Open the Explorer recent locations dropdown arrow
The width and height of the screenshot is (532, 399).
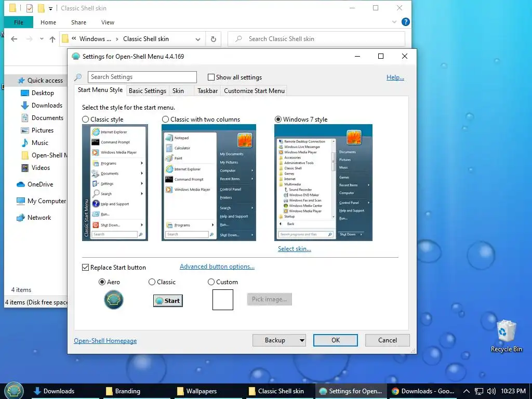[42, 38]
